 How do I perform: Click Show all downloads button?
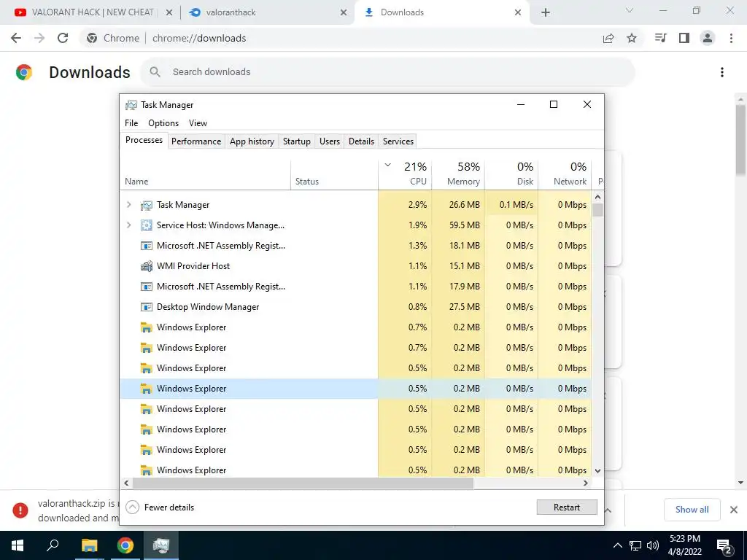click(x=692, y=510)
